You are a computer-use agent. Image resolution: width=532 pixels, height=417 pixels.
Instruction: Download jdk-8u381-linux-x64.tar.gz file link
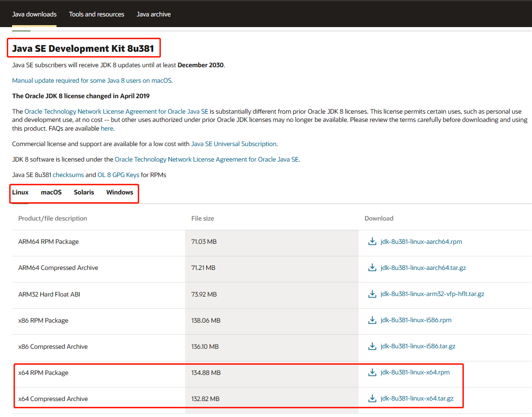pyautogui.click(x=417, y=398)
